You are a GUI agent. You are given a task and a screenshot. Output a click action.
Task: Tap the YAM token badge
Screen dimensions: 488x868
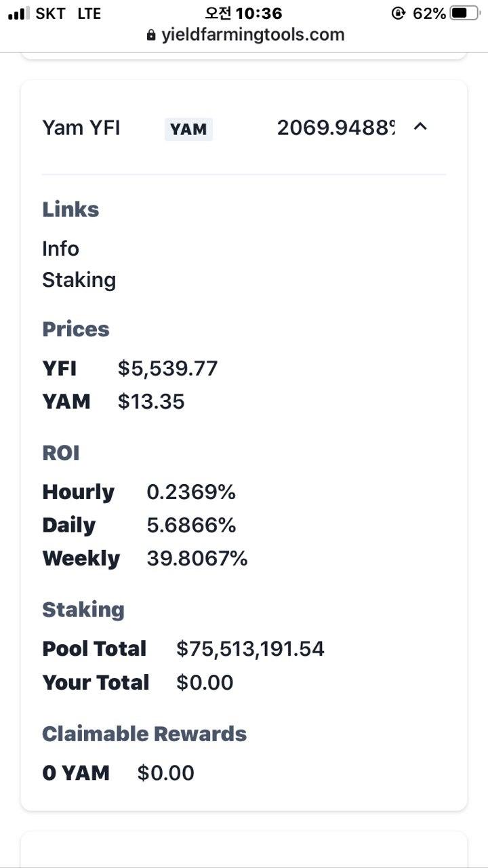click(x=188, y=129)
